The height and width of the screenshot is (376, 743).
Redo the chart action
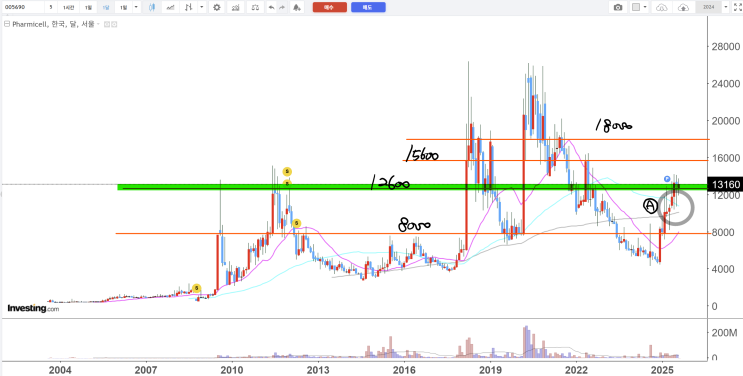pyautogui.click(x=282, y=7)
